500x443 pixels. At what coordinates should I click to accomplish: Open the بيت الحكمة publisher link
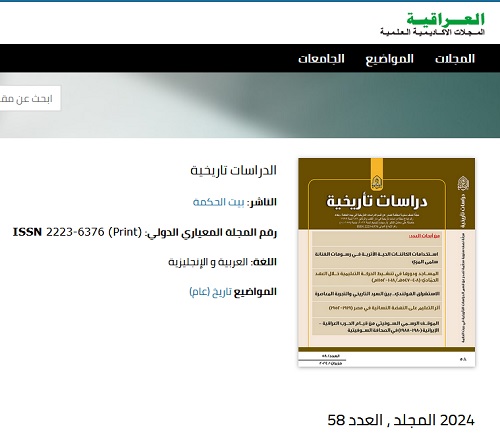click(x=219, y=202)
